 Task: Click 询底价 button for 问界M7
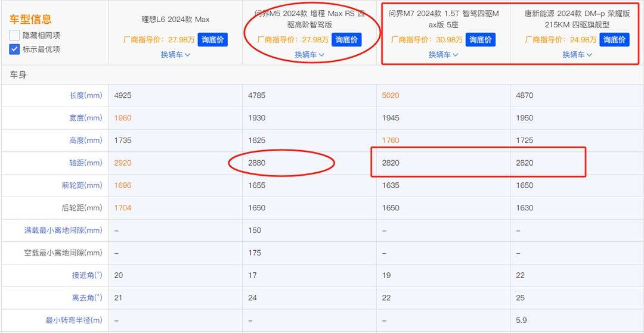(480, 40)
